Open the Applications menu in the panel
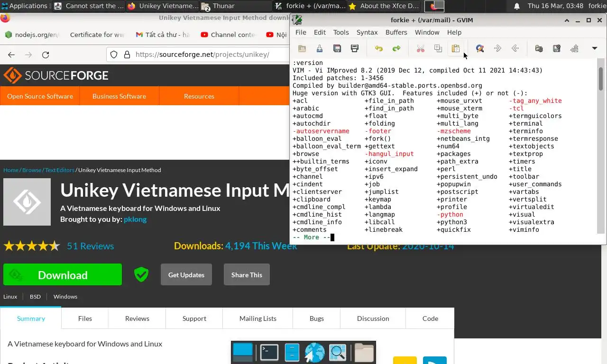The image size is (607, 364). click(25, 6)
